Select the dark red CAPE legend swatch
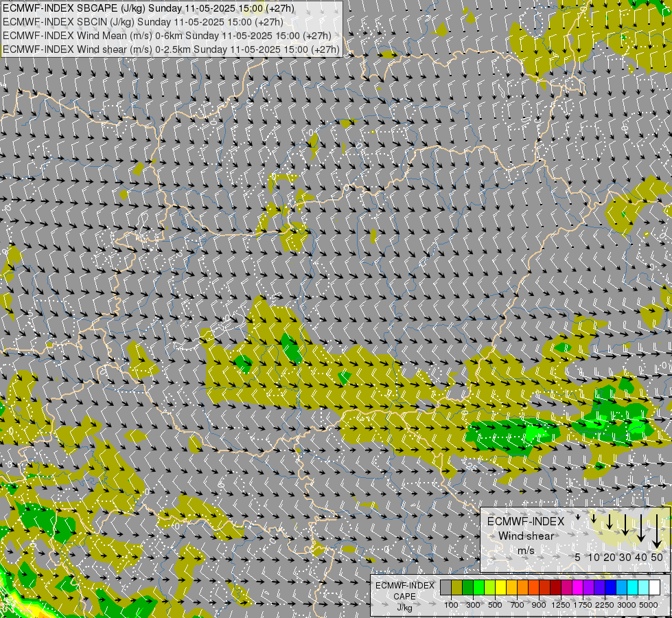The height and width of the screenshot is (618, 672). (555, 587)
